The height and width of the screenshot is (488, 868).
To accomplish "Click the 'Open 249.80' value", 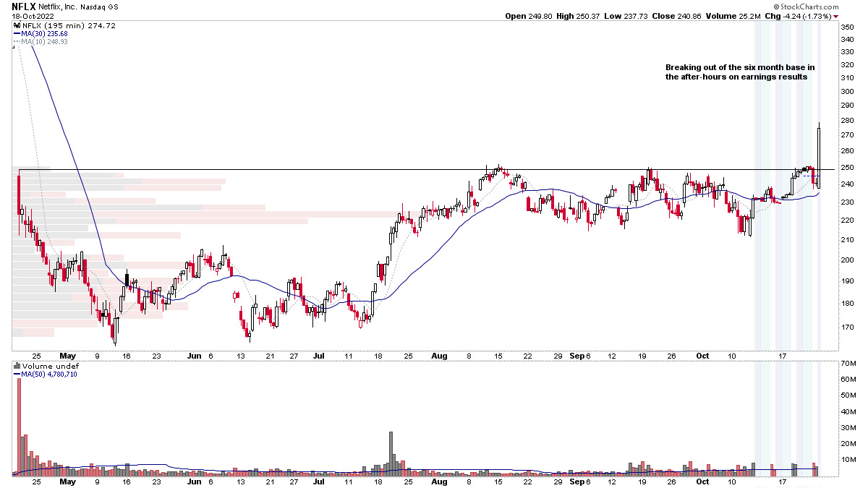I will 529,15.
